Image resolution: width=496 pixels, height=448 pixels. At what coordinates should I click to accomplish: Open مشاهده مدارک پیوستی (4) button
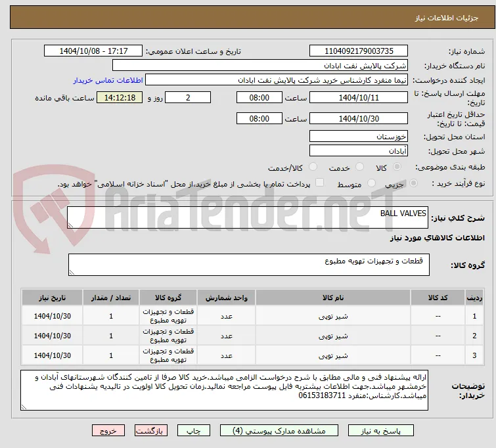click(x=279, y=431)
